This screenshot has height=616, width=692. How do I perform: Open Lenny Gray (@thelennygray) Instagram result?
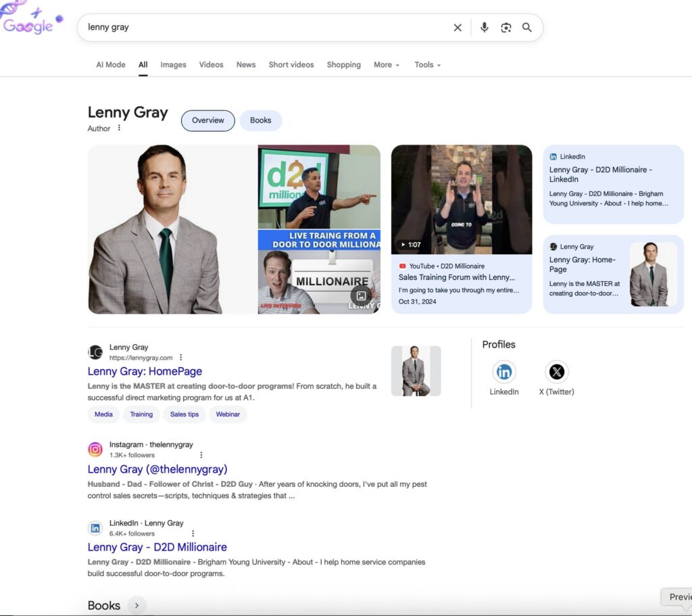[x=157, y=469]
